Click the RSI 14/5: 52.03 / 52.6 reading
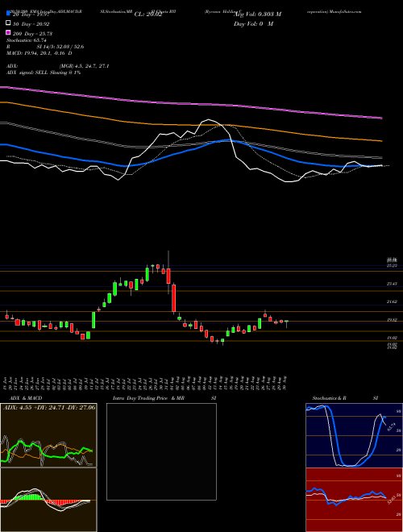This screenshot has height=532, width=403. click(x=45, y=47)
